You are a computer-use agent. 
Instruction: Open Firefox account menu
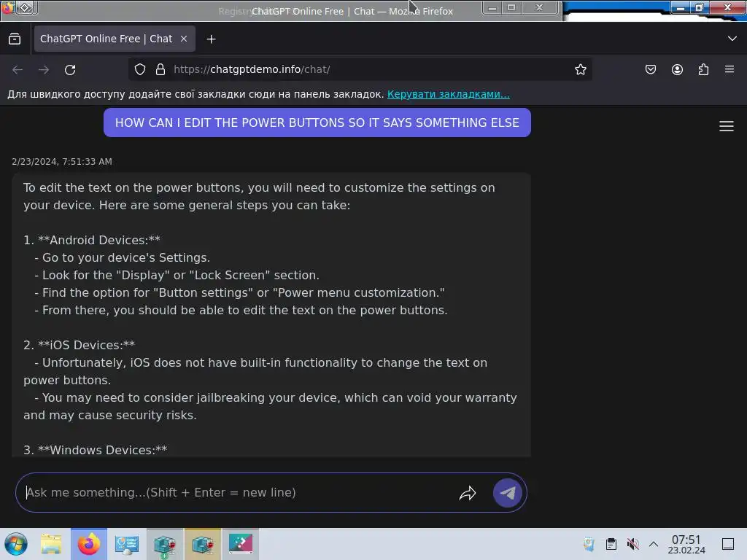pyautogui.click(x=677, y=69)
